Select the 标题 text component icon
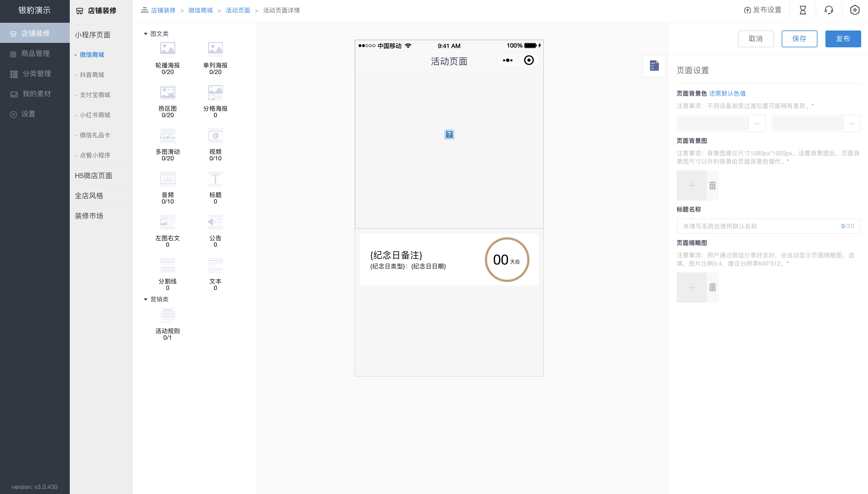868x494 pixels. pos(215,179)
